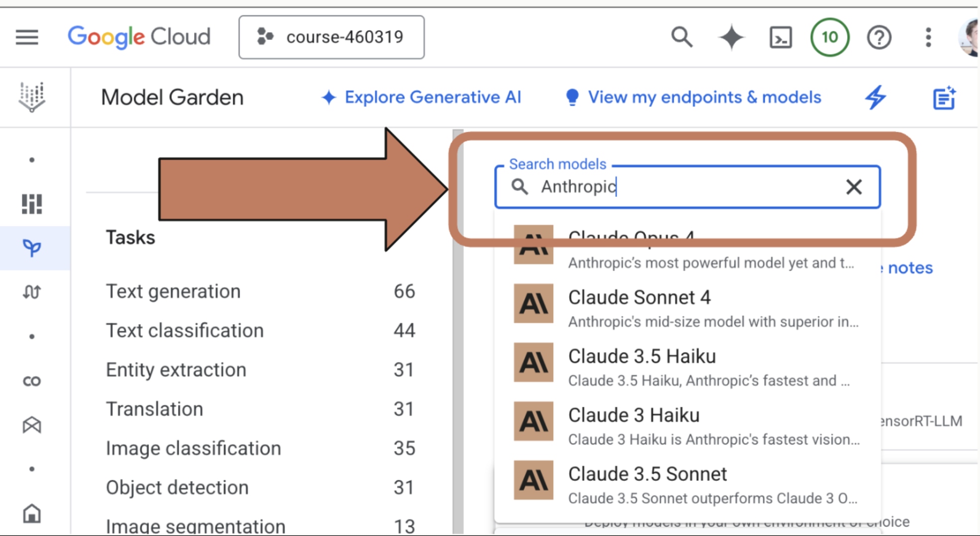Click the search magnifier in the top bar

tap(682, 37)
